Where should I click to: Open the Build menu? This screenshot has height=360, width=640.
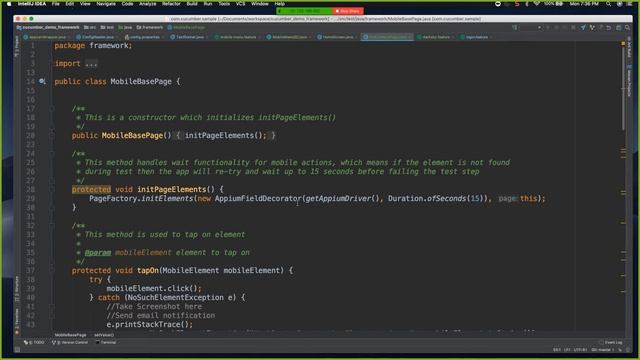pyautogui.click(x=192, y=4)
